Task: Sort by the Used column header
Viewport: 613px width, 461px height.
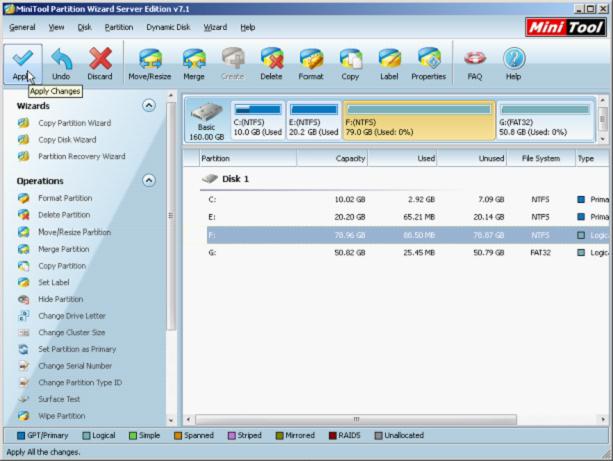Action: tap(402, 158)
